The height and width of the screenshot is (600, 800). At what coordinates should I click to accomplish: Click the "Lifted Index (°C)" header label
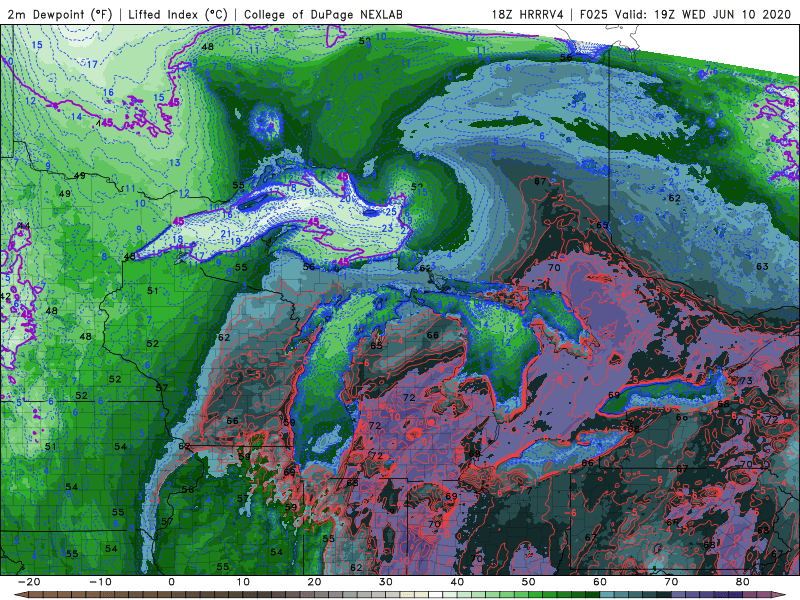point(178,14)
